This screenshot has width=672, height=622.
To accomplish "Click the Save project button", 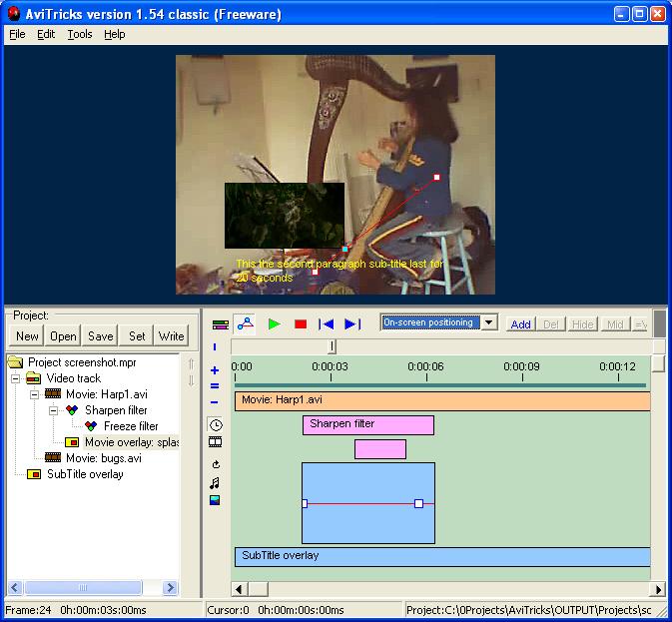I will coord(100,336).
